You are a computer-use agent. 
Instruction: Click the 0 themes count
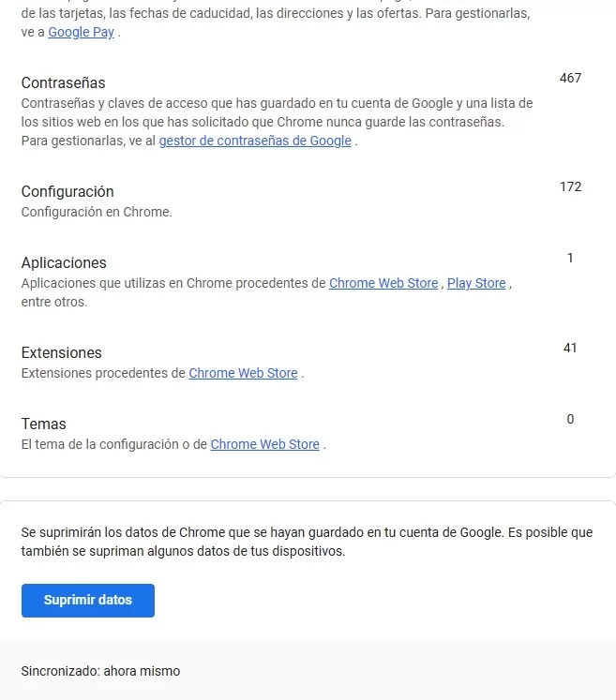click(x=570, y=419)
